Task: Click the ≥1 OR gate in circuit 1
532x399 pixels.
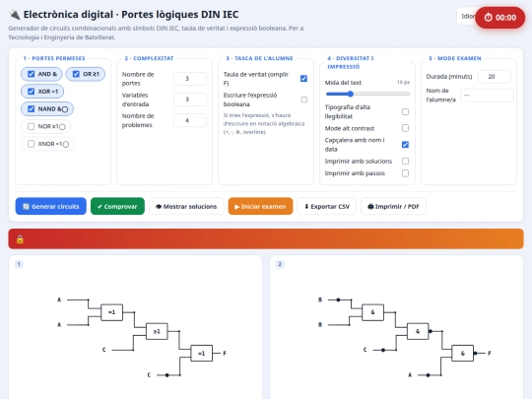Action: click(157, 331)
